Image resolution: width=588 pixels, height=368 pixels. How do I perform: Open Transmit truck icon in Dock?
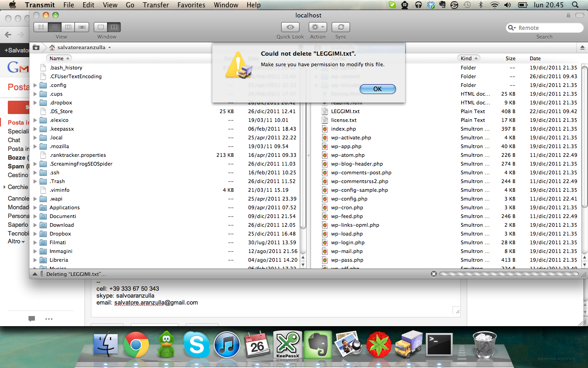coord(408,345)
